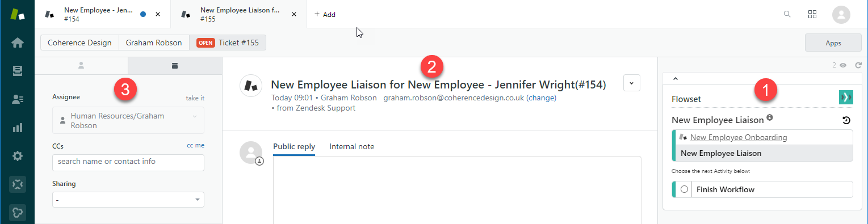Open Admin settings gear icon
Viewport: 868px width, 224px height.
18,156
